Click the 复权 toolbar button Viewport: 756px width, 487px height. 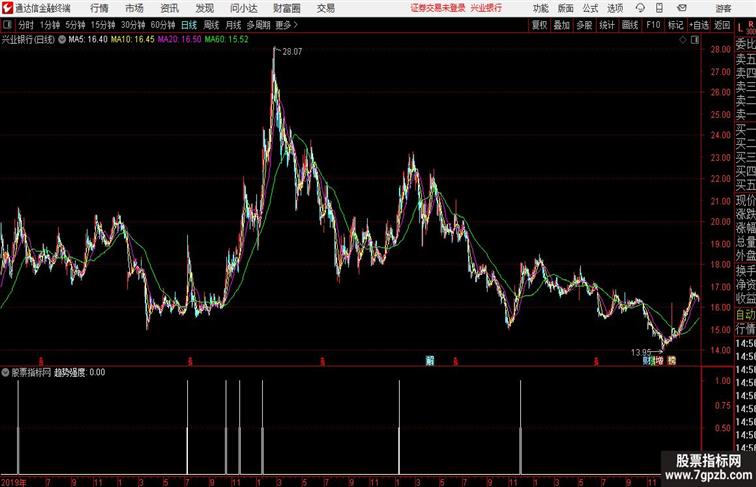(540, 25)
